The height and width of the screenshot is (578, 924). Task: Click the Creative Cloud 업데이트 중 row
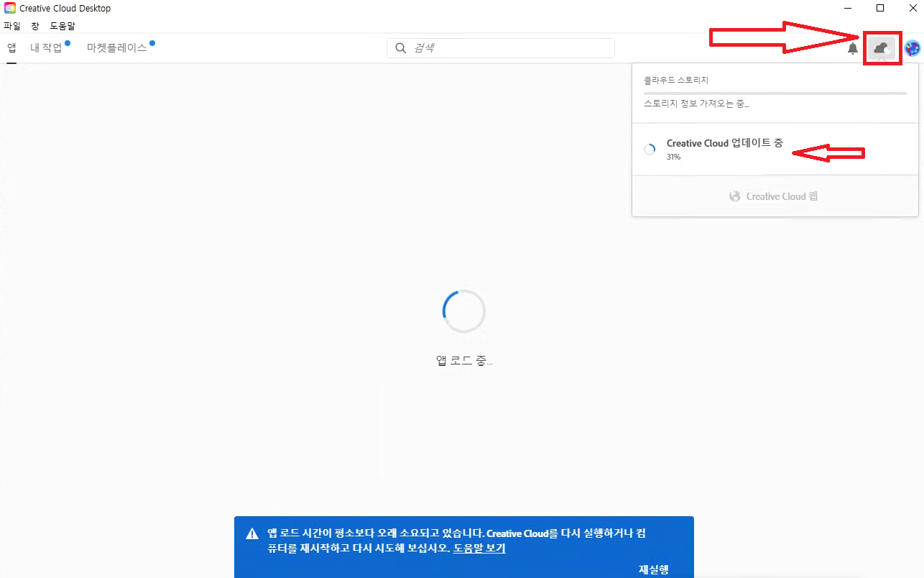[775, 150]
